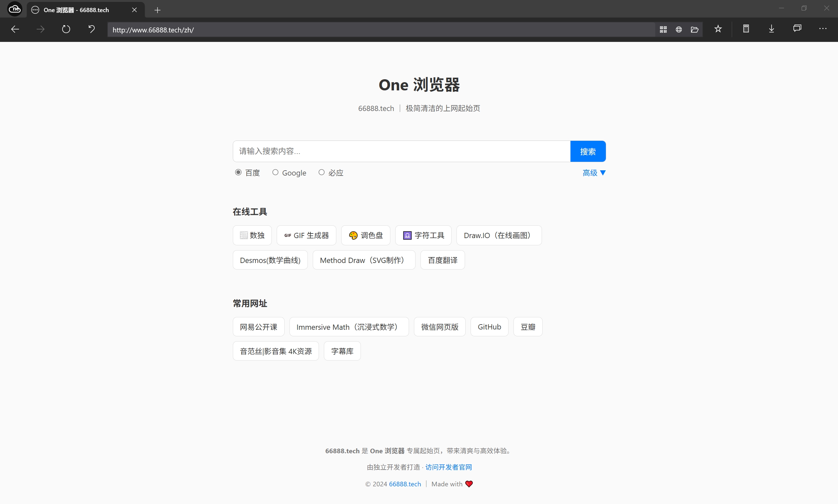Image resolution: width=838 pixels, height=504 pixels.
Task: Reload the current page
Action: coord(66,29)
